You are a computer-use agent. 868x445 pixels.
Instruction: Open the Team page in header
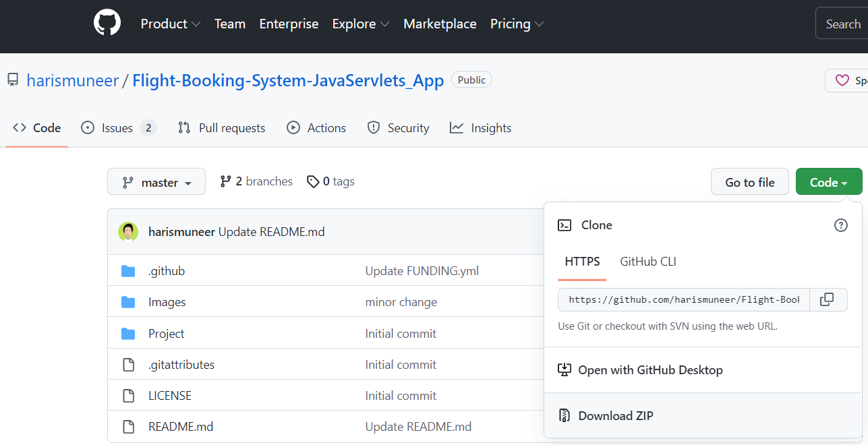(230, 24)
